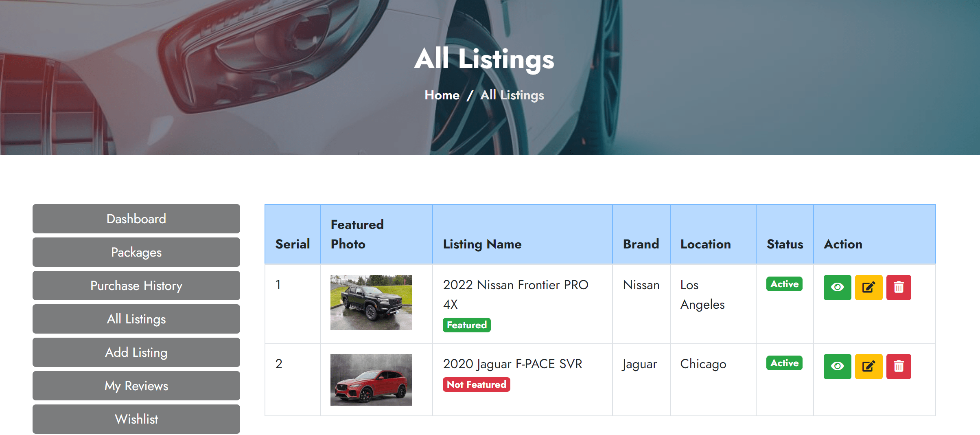Delete the Nissan Frontier listing
This screenshot has height=435, width=980.
[x=899, y=288]
